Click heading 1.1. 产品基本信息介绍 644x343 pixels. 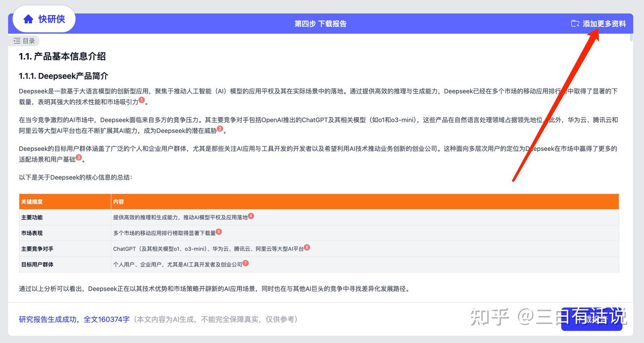tap(62, 56)
